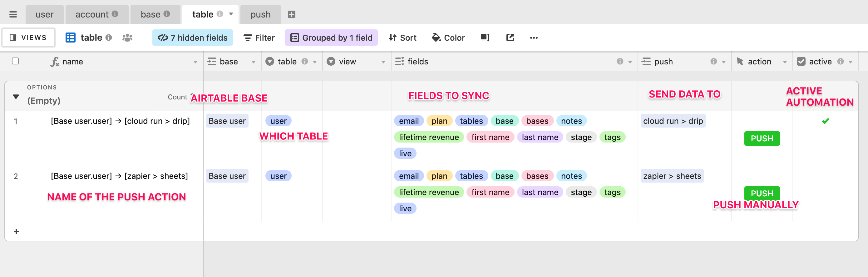The image size is (868, 277).
Task: Click the grid view table icon
Action: [x=71, y=38]
